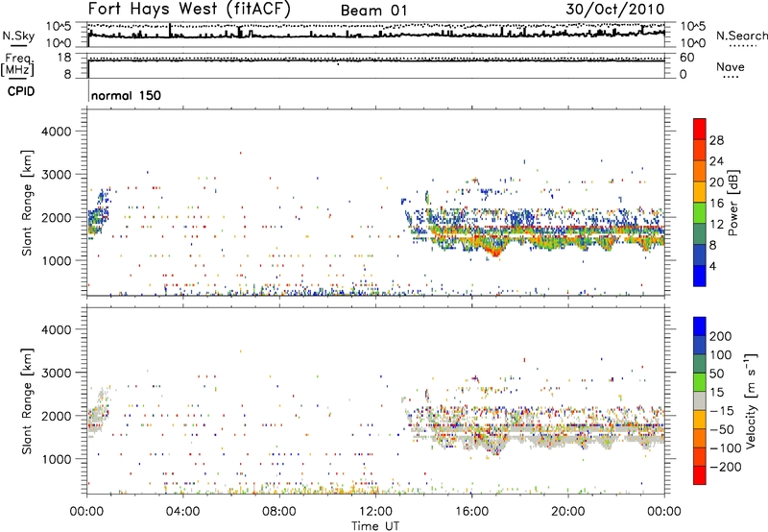
Task: Click the '16:00' time axis tick label
Action: coord(471,512)
